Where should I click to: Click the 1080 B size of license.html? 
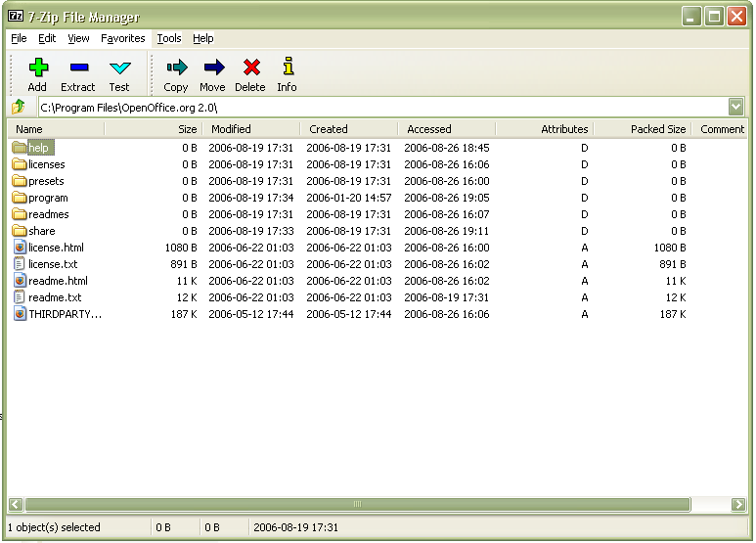pyautogui.click(x=181, y=248)
